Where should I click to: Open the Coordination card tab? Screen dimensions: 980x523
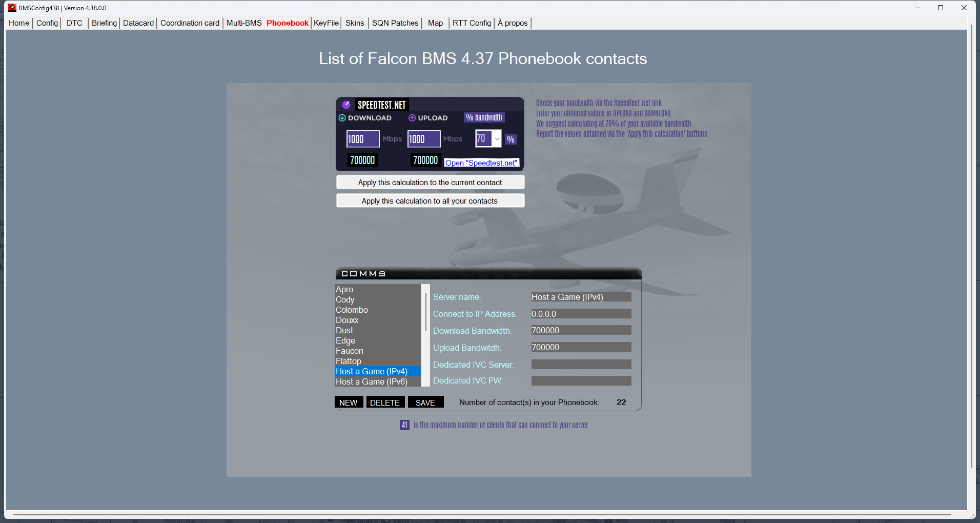[190, 23]
